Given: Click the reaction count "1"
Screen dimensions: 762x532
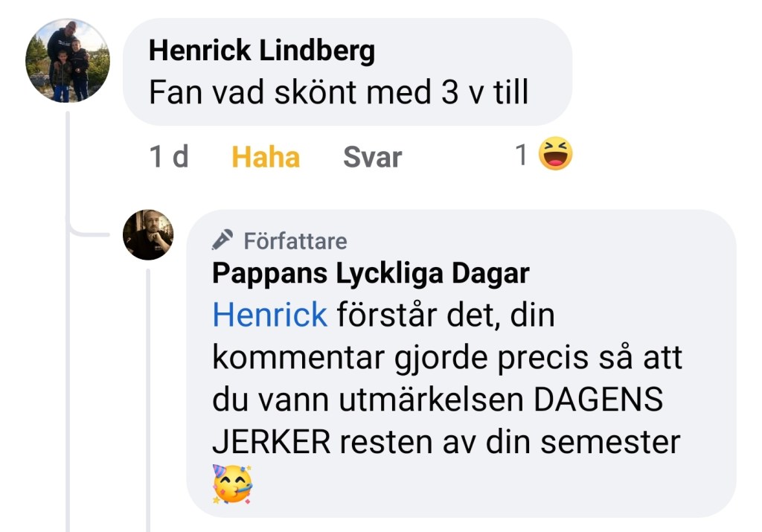Looking at the screenshot, I should [x=522, y=156].
